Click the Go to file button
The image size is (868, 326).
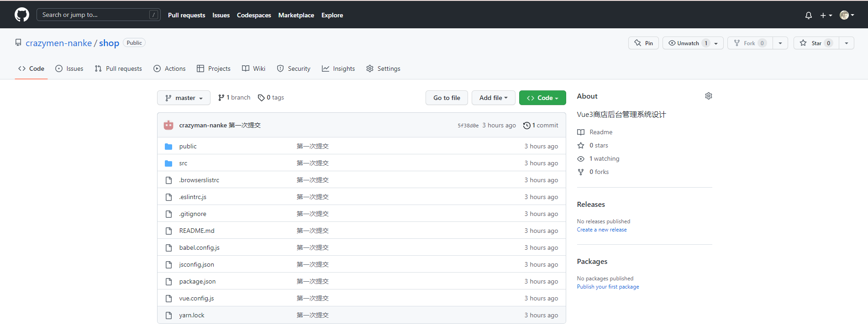pos(447,98)
